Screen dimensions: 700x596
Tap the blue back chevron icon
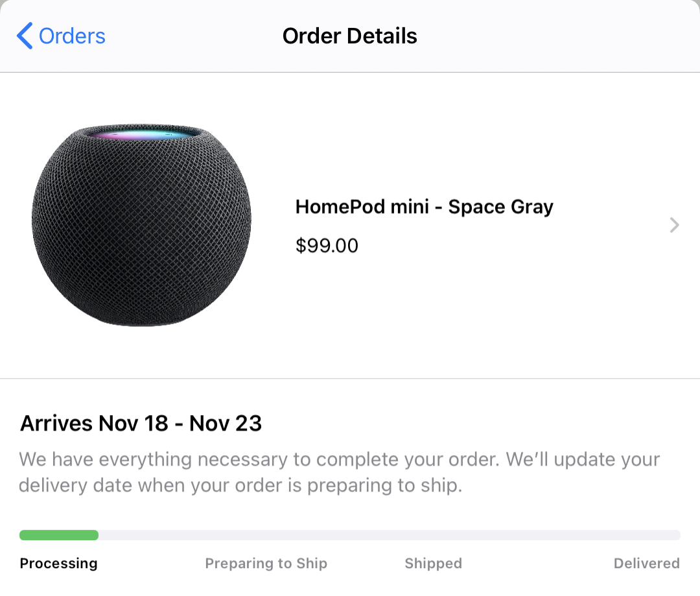pos(25,36)
